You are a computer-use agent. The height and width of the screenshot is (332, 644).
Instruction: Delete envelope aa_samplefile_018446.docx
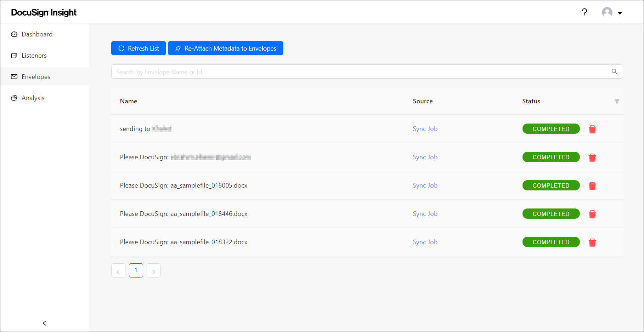[x=592, y=214]
